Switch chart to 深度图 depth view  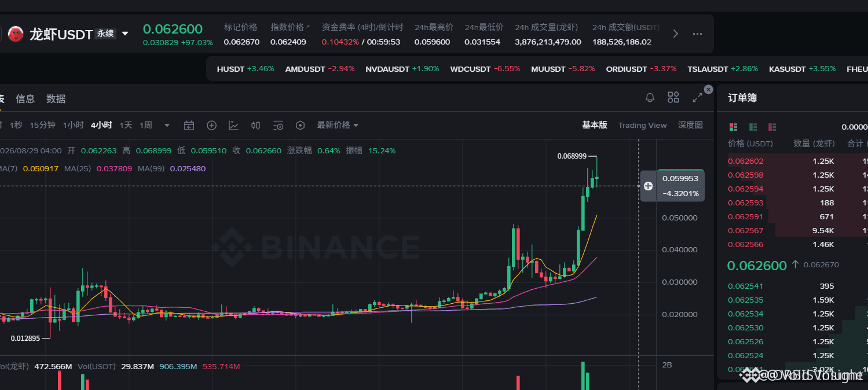click(690, 125)
